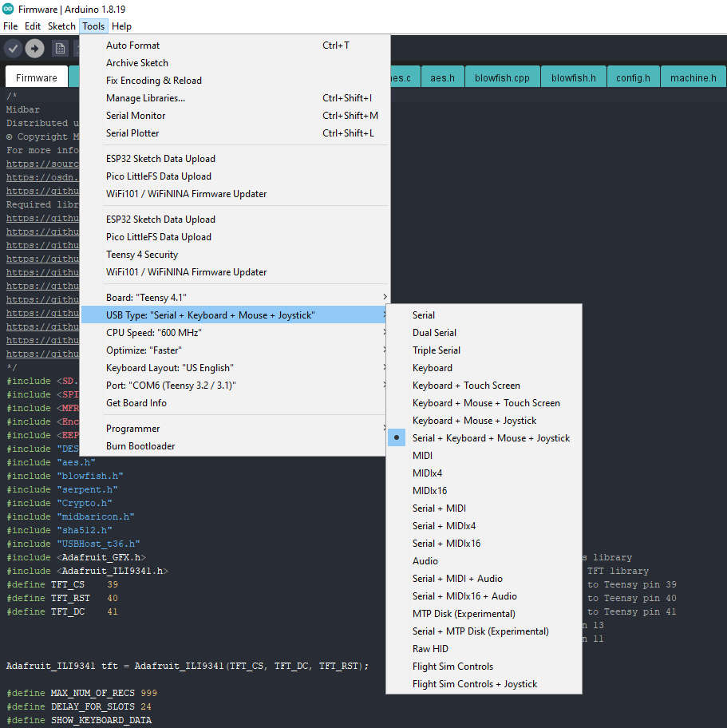Switch to the config.h tab
The height and width of the screenshot is (728, 727).
tap(633, 77)
